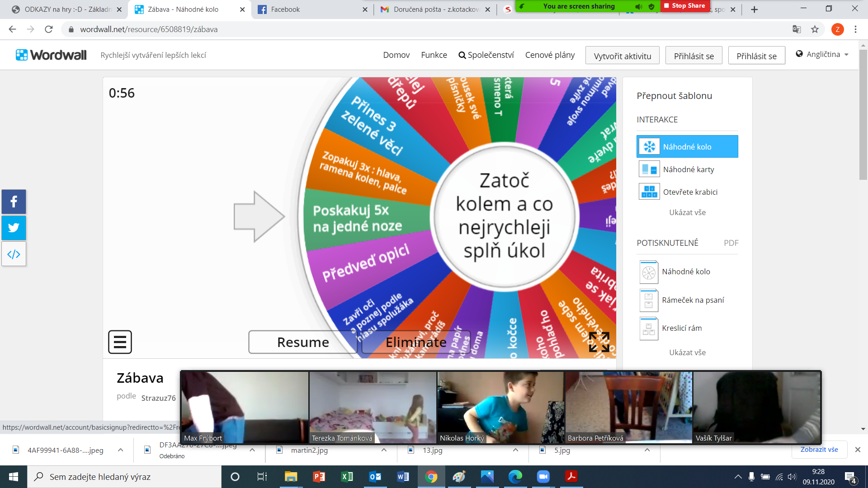Expand options for martin2.jpg download
Image resolution: width=868 pixels, height=488 pixels.
pos(384,450)
